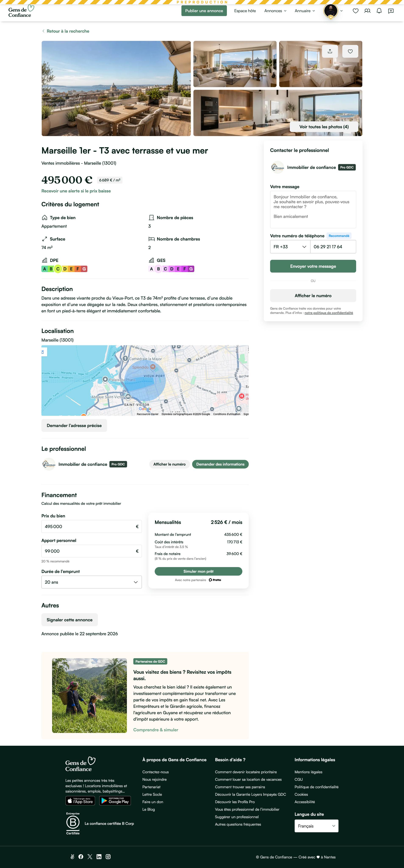Click the Gens de Confiance header logo

(21, 11)
